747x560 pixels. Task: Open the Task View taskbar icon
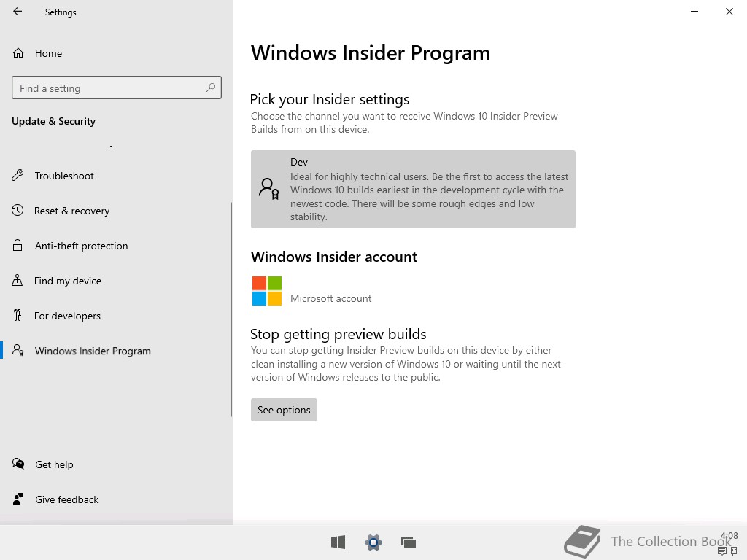click(409, 542)
